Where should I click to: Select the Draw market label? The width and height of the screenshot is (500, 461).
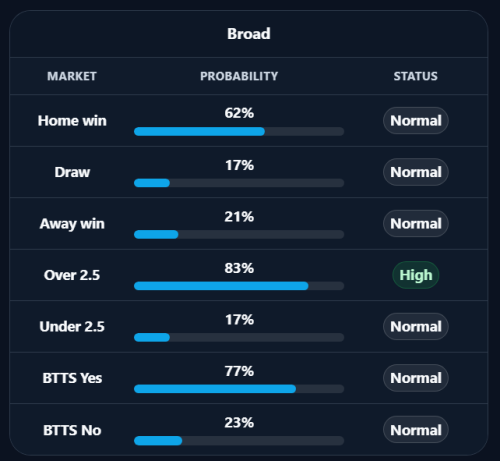click(72, 172)
